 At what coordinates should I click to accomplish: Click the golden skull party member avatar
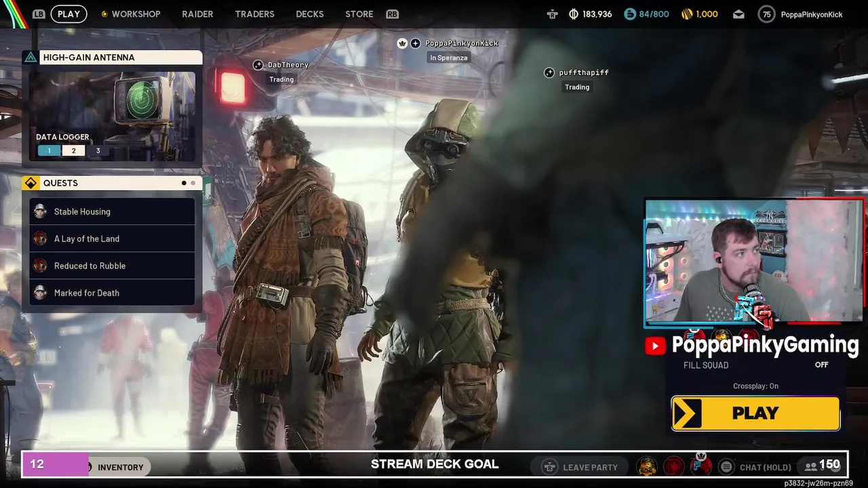coord(647,466)
